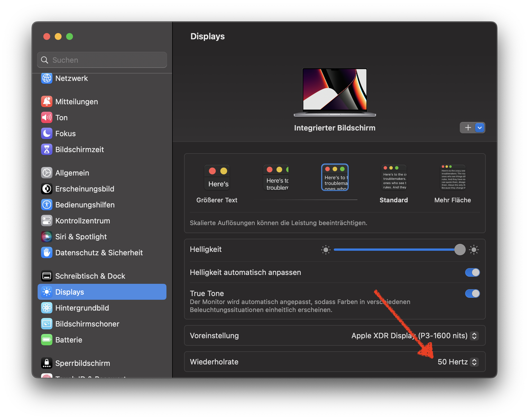Click the Bildschirmschoner icon
This screenshot has width=529, height=420.
[47, 324]
